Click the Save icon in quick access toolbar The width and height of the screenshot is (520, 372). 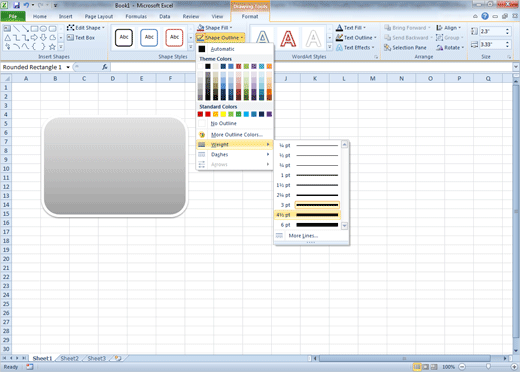pos(16,5)
